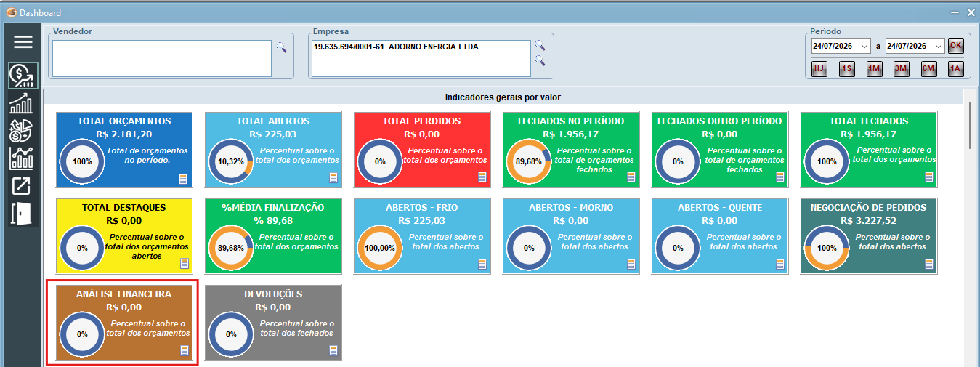Click the external link sidebar icon

pos(20,186)
